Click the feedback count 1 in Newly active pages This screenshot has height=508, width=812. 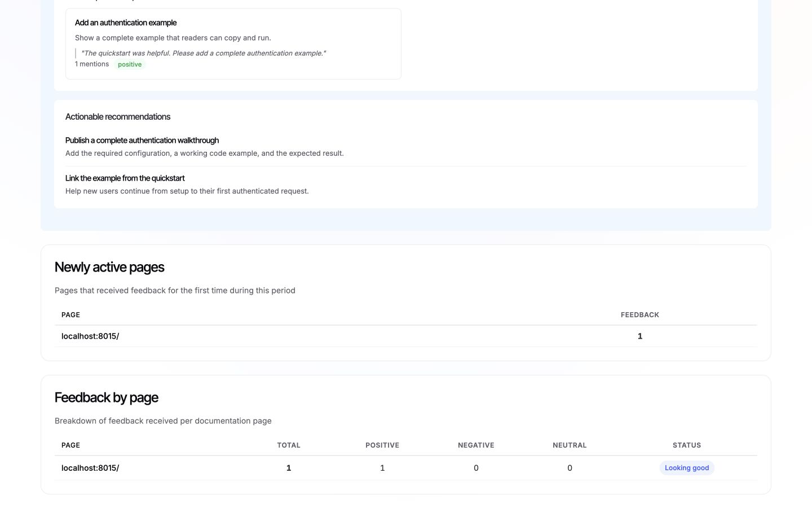640,336
